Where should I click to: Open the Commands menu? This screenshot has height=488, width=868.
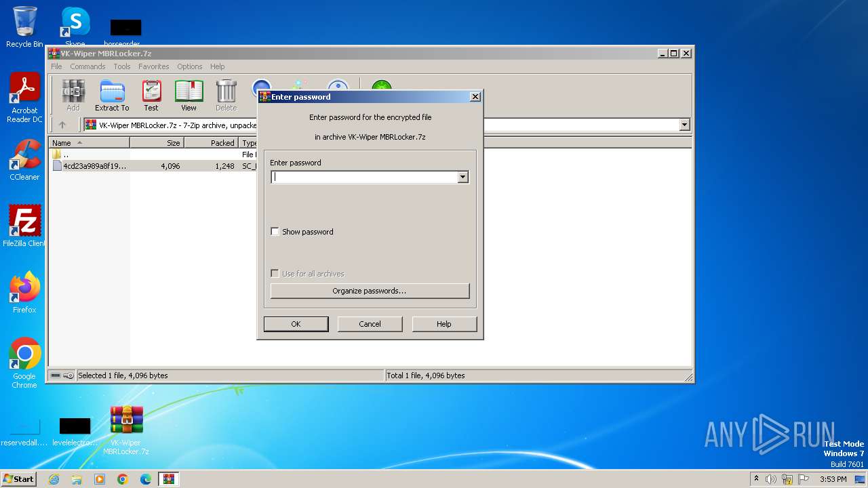[x=87, y=66]
